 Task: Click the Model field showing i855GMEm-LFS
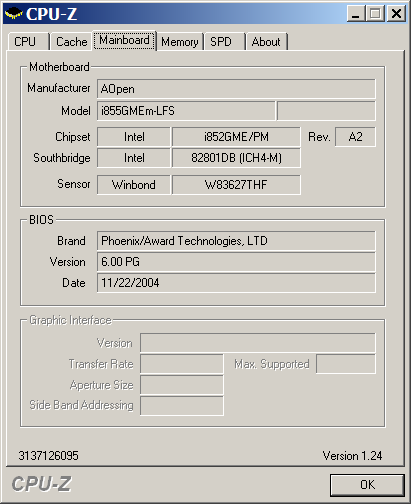coord(186,111)
